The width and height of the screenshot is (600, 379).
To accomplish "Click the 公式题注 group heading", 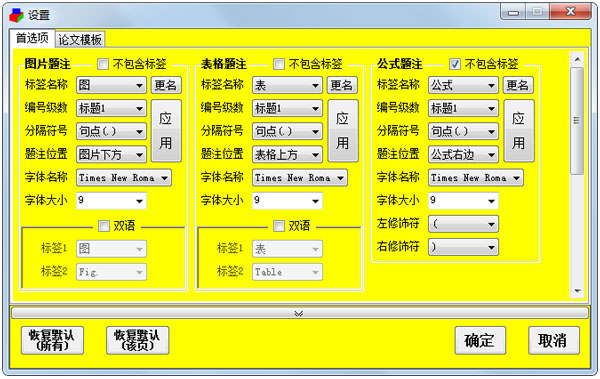I will [399, 64].
